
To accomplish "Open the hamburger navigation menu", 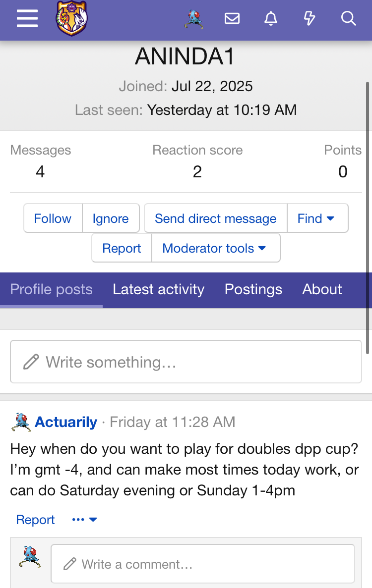I will 27,18.
